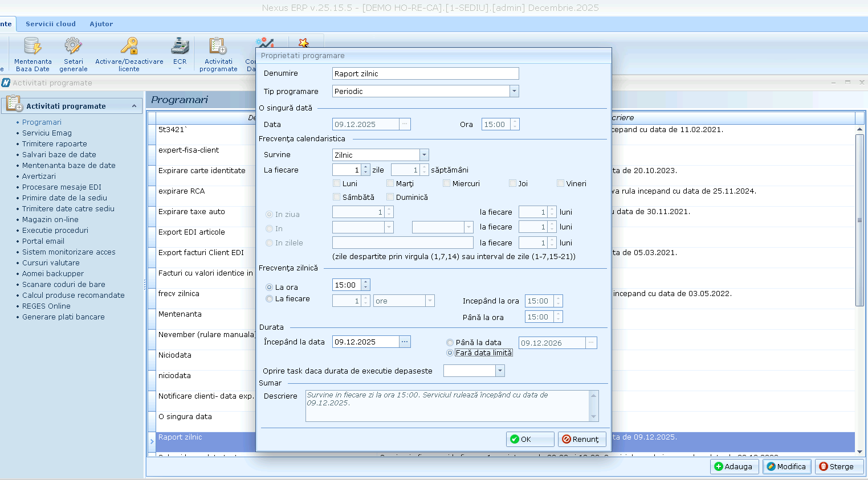The width and height of the screenshot is (868, 480).
Task: Select the La fiecare radio option
Action: pos(270,299)
